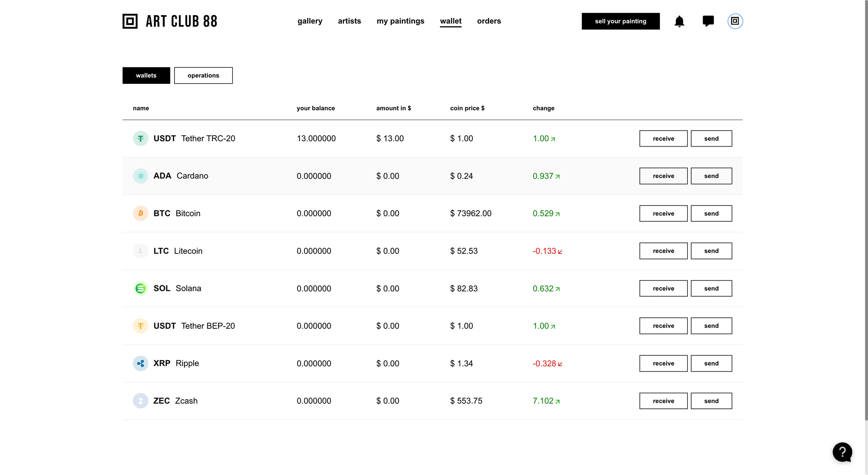The width and height of the screenshot is (868, 475).
Task: Switch to the operations tab
Action: tap(203, 75)
